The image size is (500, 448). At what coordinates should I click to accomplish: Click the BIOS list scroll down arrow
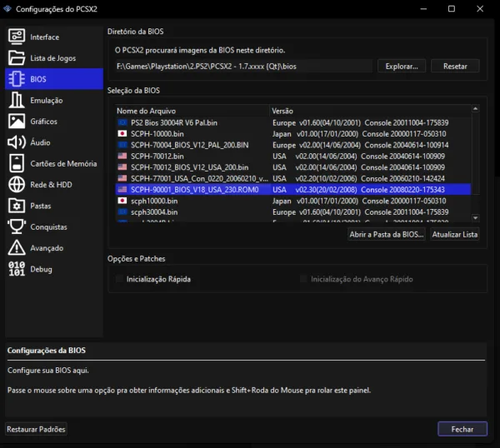coord(475,218)
